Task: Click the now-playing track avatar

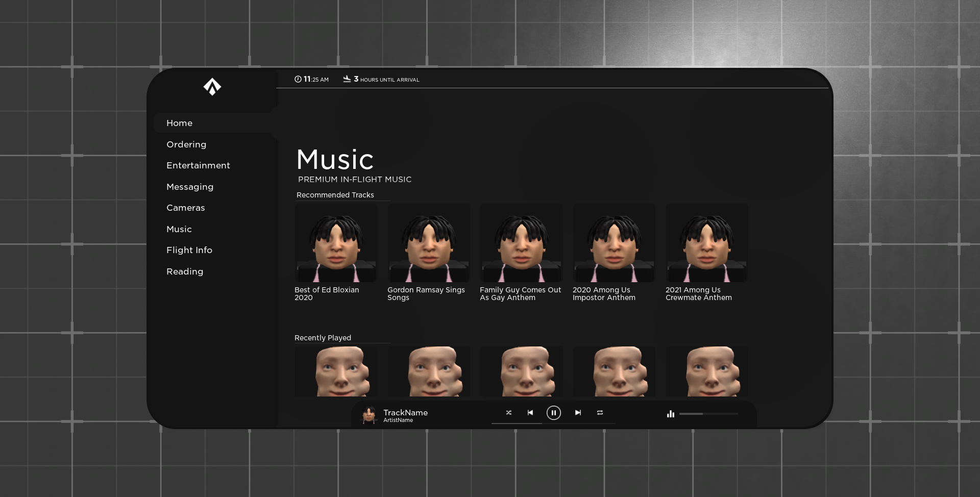Action: (x=369, y=415)
